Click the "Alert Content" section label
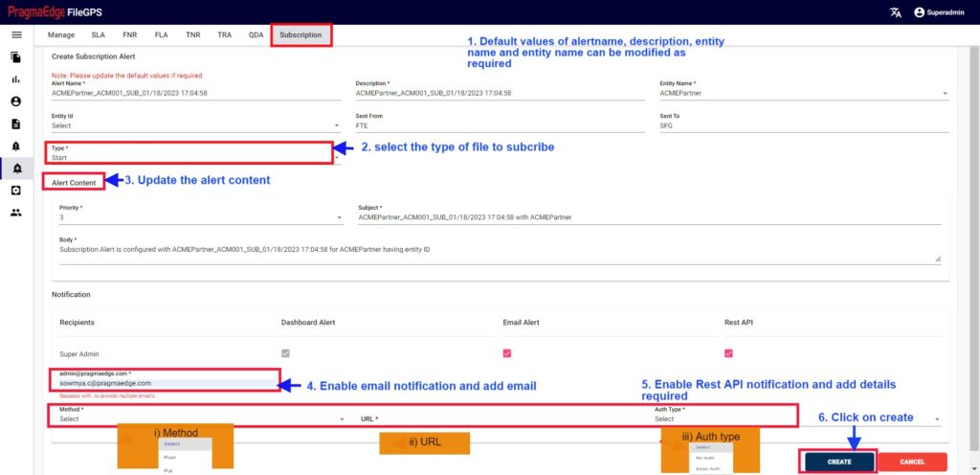This screenshot has width=980, height=475. click(74, 183)
